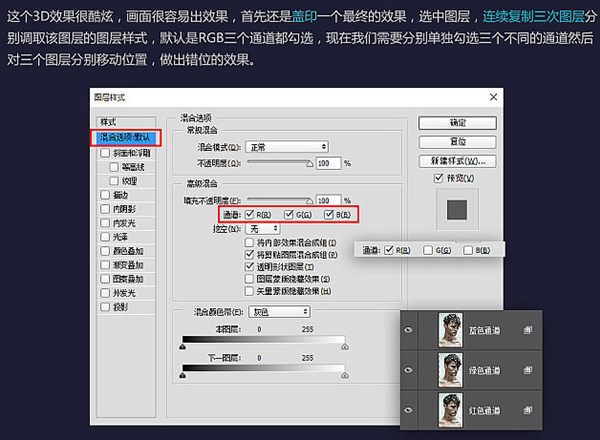Screen dimensions: 600x440
Task: Click eye icon beside 红色通道 layer
Action: click(x=408, y=412)
